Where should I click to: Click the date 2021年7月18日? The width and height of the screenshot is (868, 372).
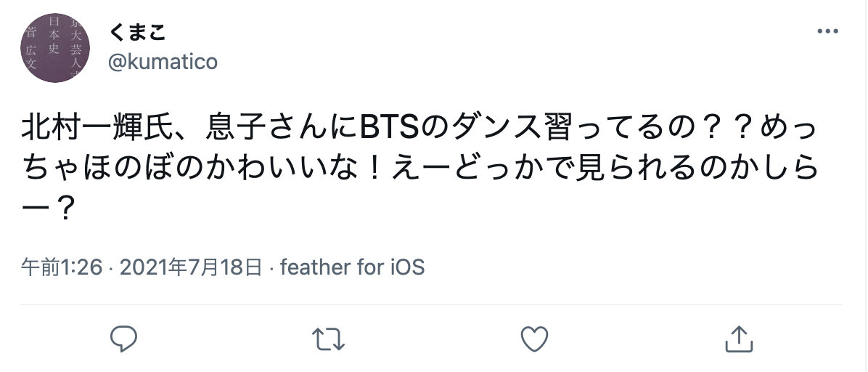191,267
